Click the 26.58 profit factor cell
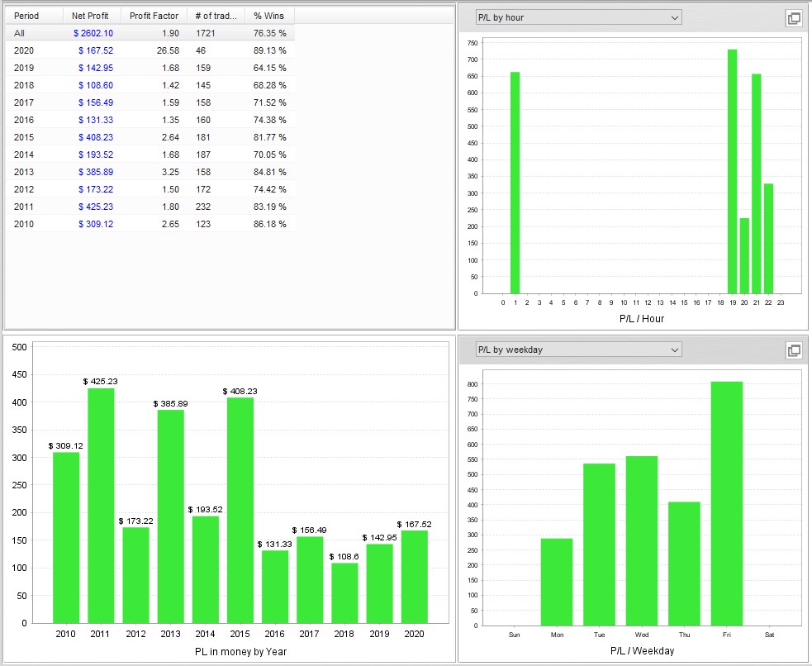812x666 pixels. tap(169, 50)
